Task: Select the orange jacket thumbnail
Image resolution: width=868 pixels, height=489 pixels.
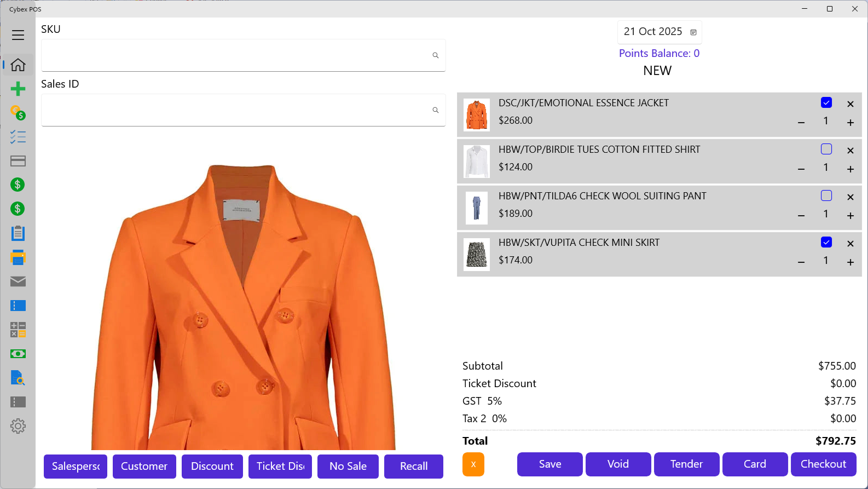Action: pos(477,114)
